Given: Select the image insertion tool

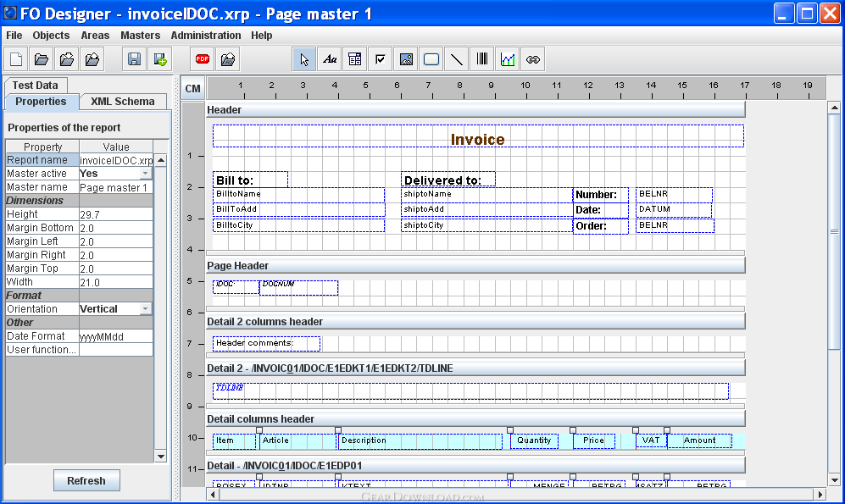Looking at the screenshot, I should [x=406, y=59].
